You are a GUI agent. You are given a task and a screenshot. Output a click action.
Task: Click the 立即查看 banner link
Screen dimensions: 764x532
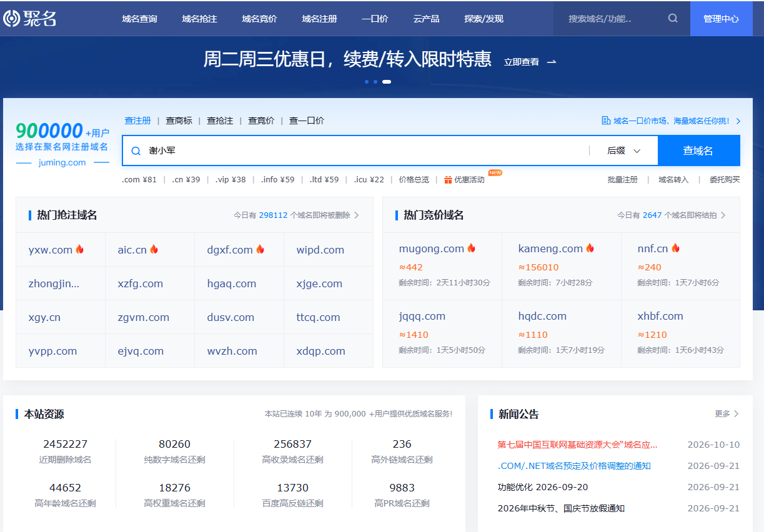pyautogui.click(x=522, y=62)
